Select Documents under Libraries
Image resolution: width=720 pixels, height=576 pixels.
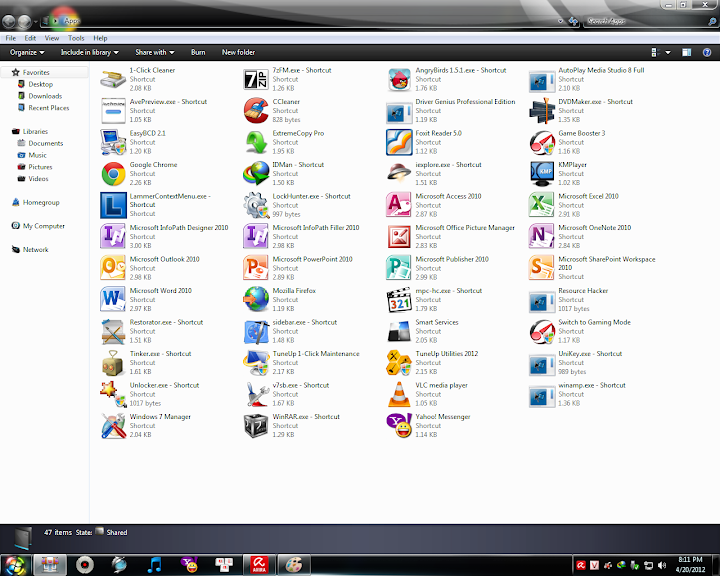coord(45,143)
